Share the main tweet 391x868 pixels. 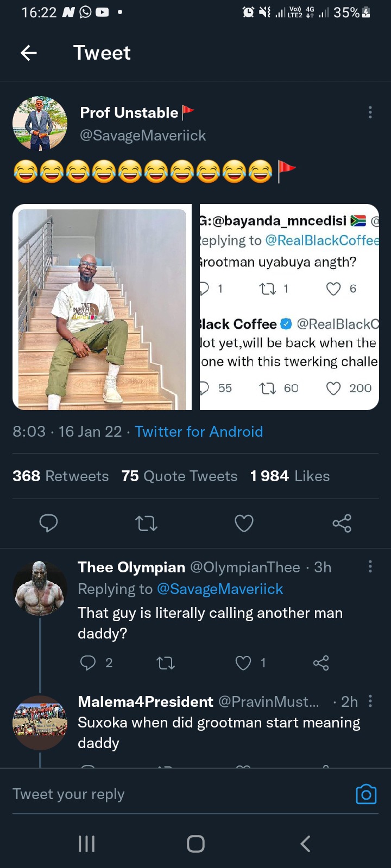tap(342, 523)
